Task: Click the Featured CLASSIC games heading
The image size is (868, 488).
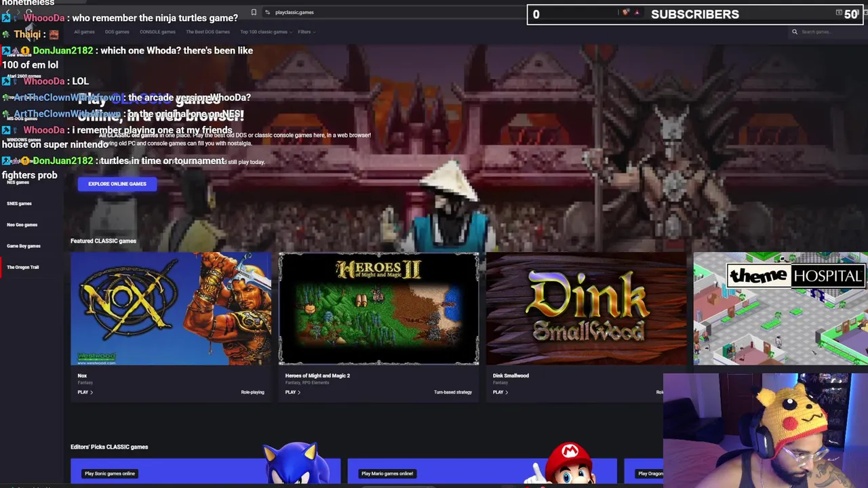Action: click(x=103, y=241)
